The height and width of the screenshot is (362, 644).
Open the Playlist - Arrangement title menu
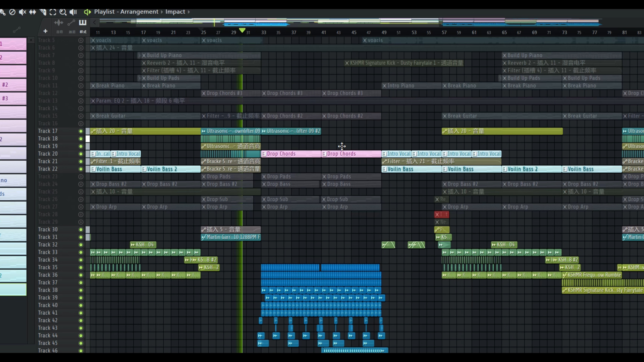[126, 12]
